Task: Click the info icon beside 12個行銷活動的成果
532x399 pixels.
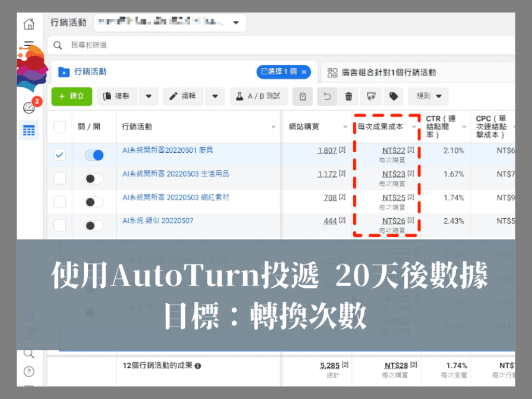Action: coord(198,366)
